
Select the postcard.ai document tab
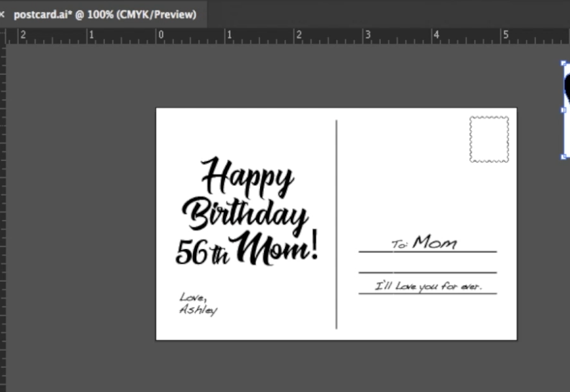105,14
